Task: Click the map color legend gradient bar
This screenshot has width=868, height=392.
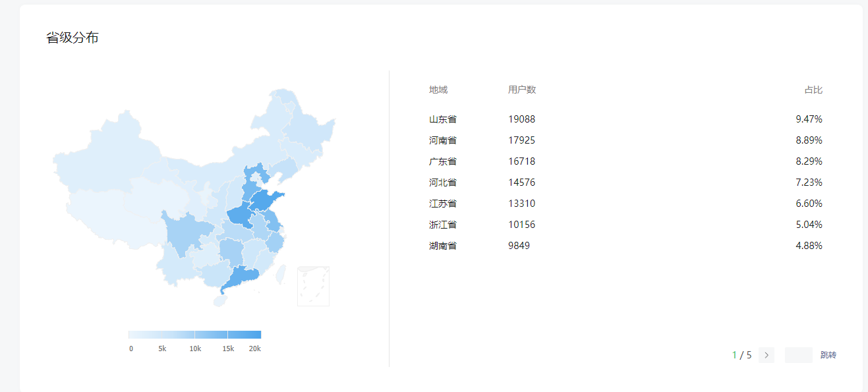Action: [x=195, y=334]
